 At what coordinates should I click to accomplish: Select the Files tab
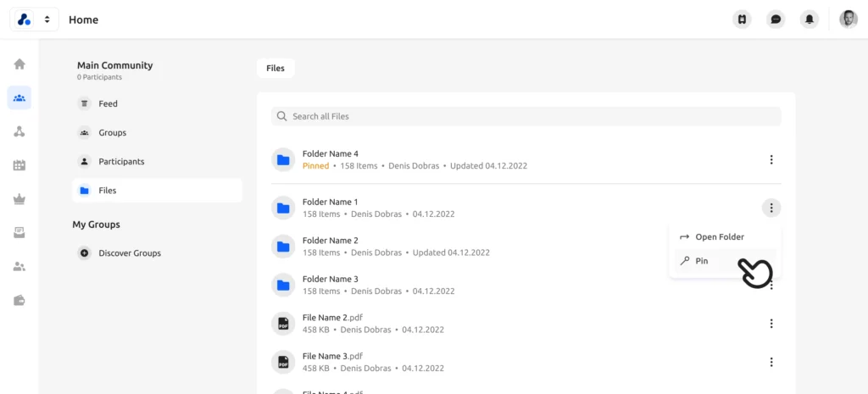point(275,68)
